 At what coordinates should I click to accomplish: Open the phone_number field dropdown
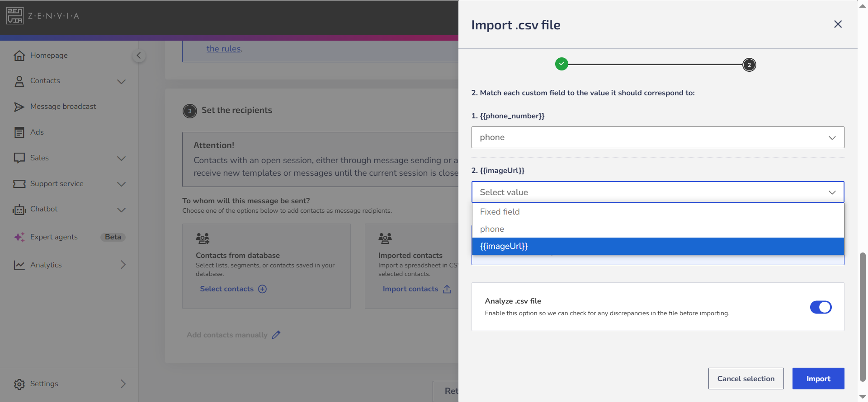pos(658,137)
